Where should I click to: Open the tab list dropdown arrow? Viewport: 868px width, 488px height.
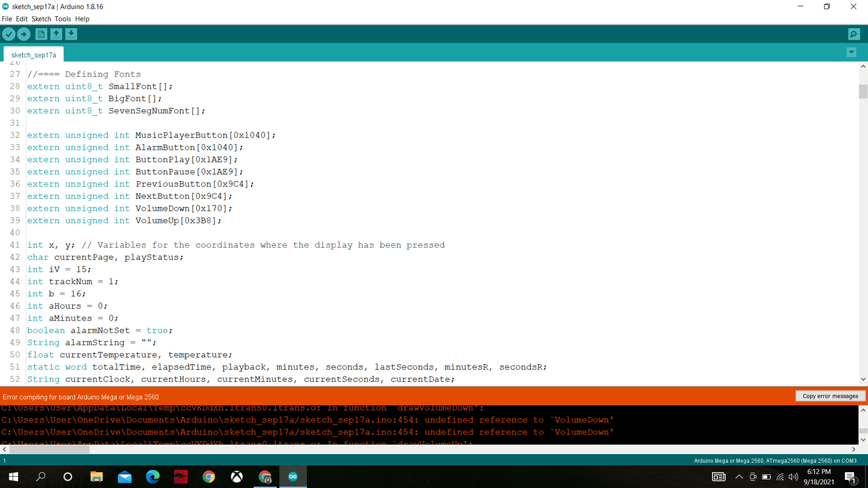point(852,52)
